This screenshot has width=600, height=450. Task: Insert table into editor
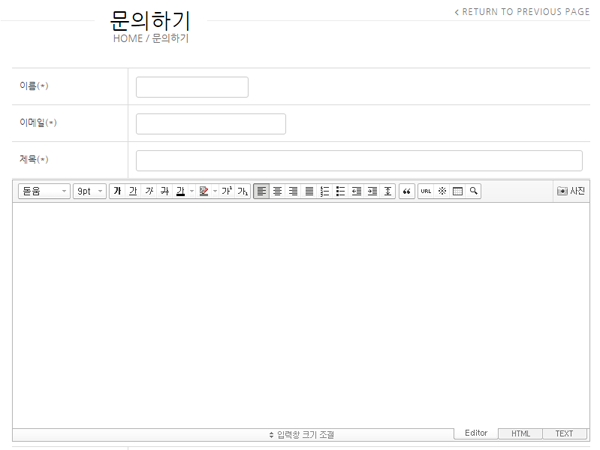click(458, 191)
